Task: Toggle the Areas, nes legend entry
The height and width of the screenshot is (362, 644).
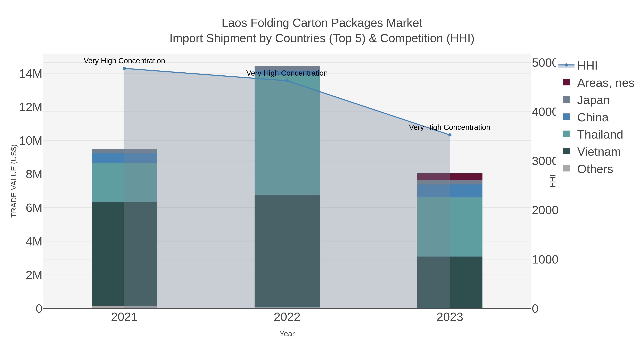Action: (599, 83)
